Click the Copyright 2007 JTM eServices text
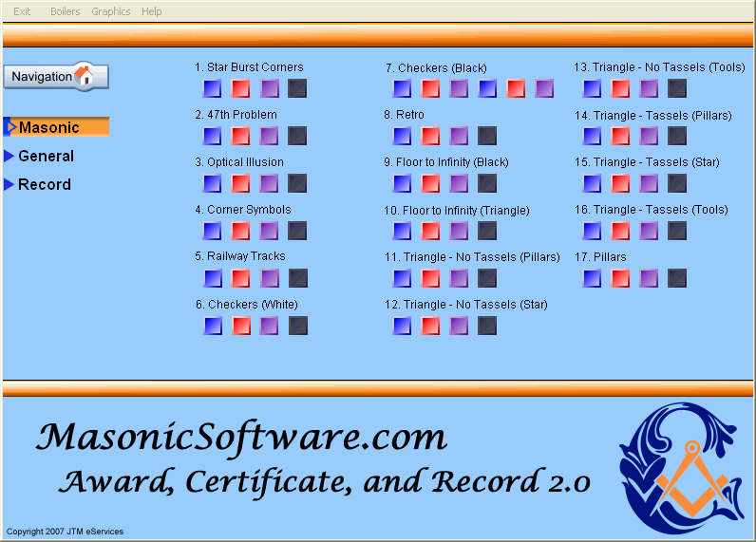Image resolution: width=756 pixels, height=542 pixels. click(x=65, y=532)
